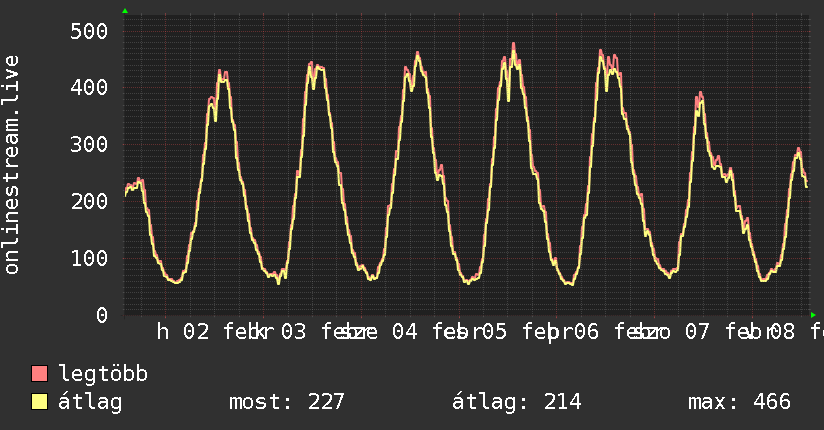Select the 'legtöbb' legend label
The height and width of the screenshot is (430, 824).
(x=103, y=374)
